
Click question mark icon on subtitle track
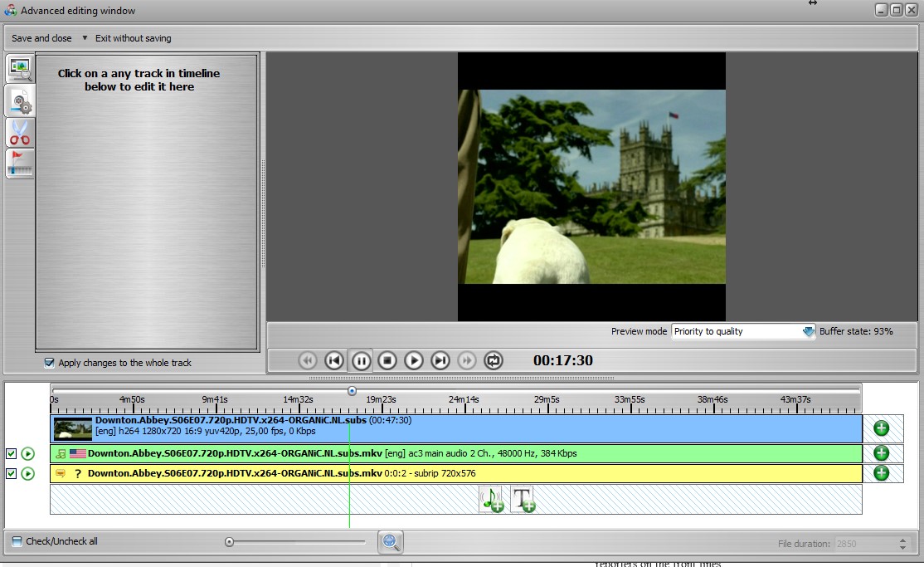77,474
